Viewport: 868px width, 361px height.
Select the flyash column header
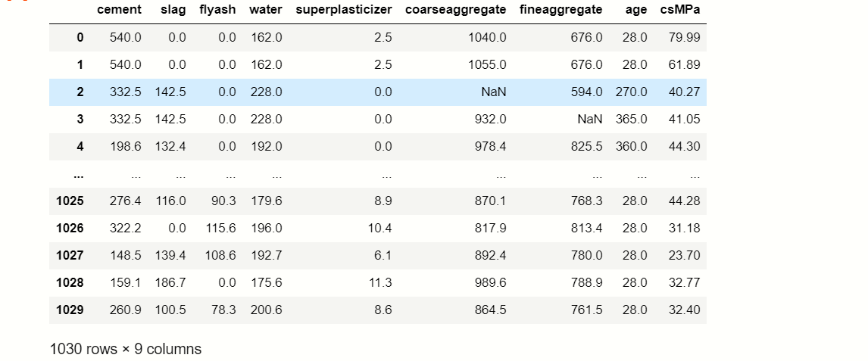pos(217,10)
